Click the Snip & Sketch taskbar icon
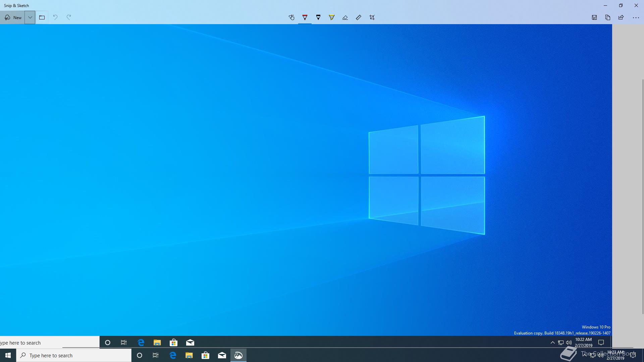Screen dimensions: 644x362 pos(238,355)
